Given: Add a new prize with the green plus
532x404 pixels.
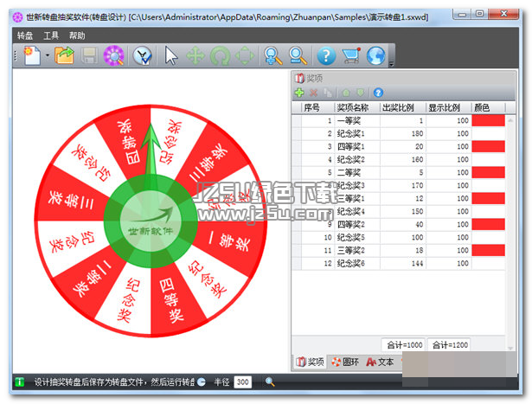Looking at the screenshot, I should pyautogui.click(x=299, y=92).
